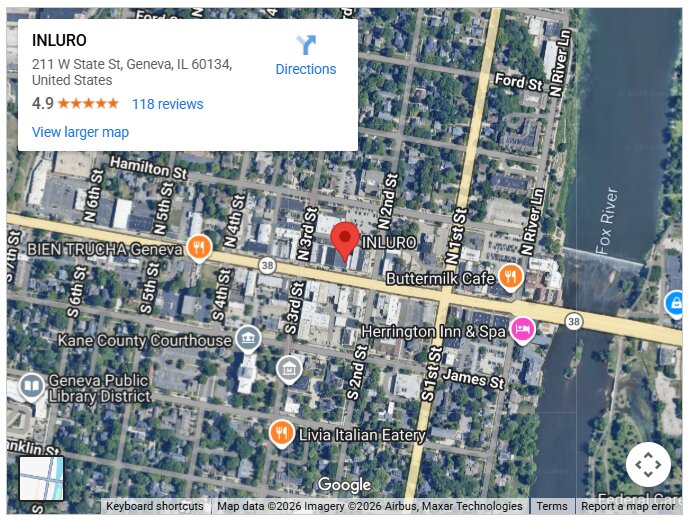
Task: Click the red INLURO location pin
Action: coord(344,241)
